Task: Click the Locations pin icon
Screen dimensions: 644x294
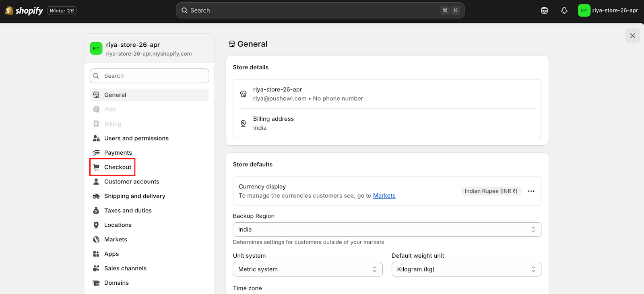Action: [96, 225]
